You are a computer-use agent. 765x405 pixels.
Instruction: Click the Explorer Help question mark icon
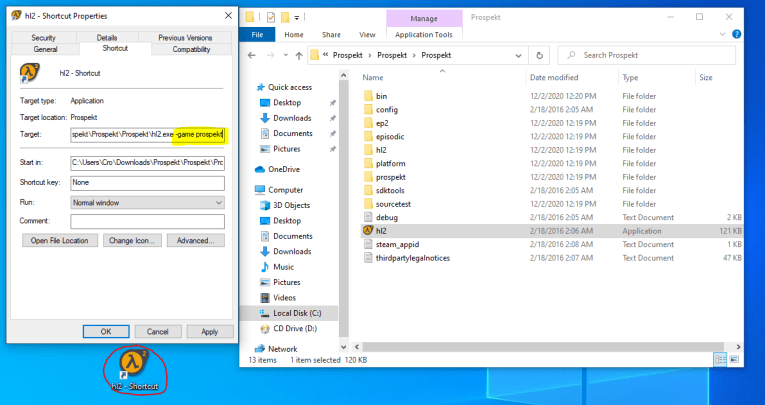[737, 34]
